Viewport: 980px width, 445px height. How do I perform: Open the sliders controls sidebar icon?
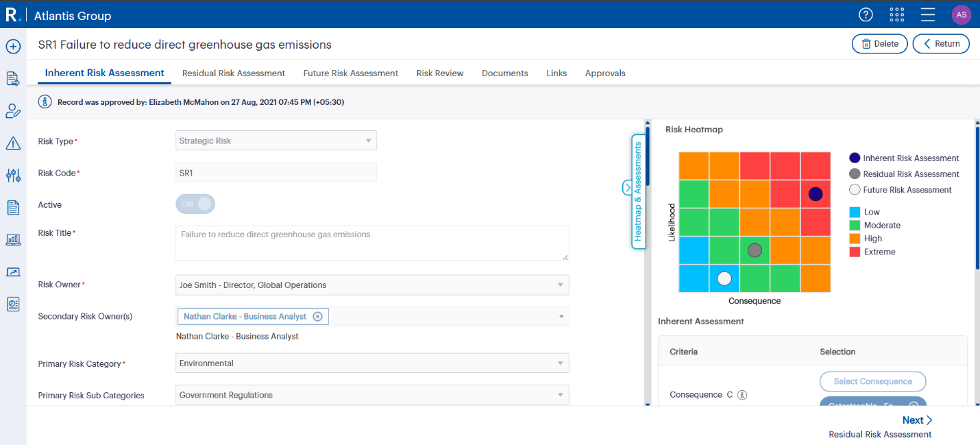(x=13, y=176)
